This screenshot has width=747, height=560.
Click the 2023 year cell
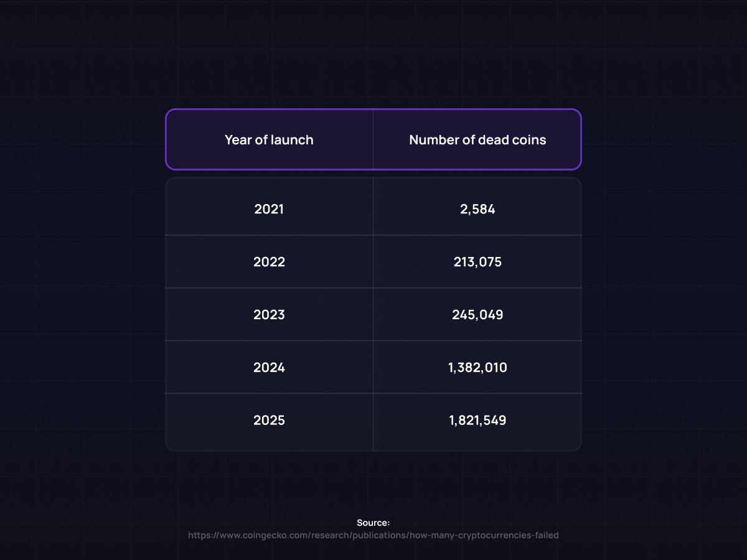(269, 315)
